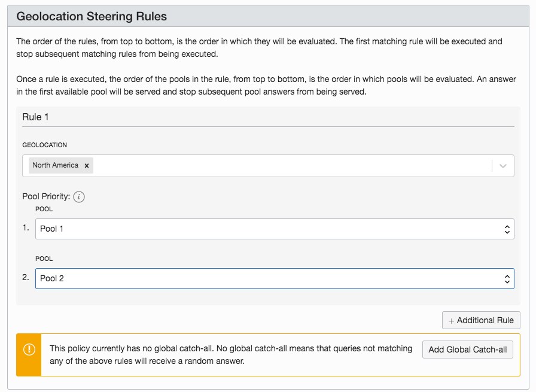Image resolution: width=536 pixels, height=392 pixels.
Task: Click the no global catch-all warning message
Action: (x=230, y=354)
